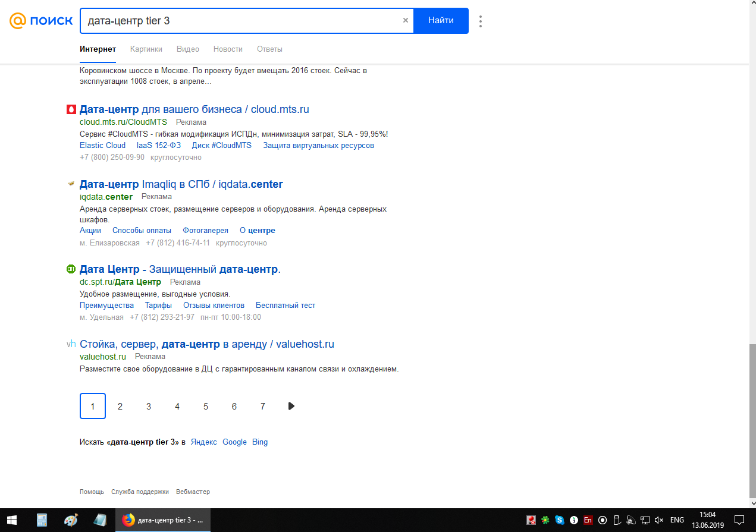
Task: Open the Бесплатный тест sitelink
Action: (x=286, y=306)
